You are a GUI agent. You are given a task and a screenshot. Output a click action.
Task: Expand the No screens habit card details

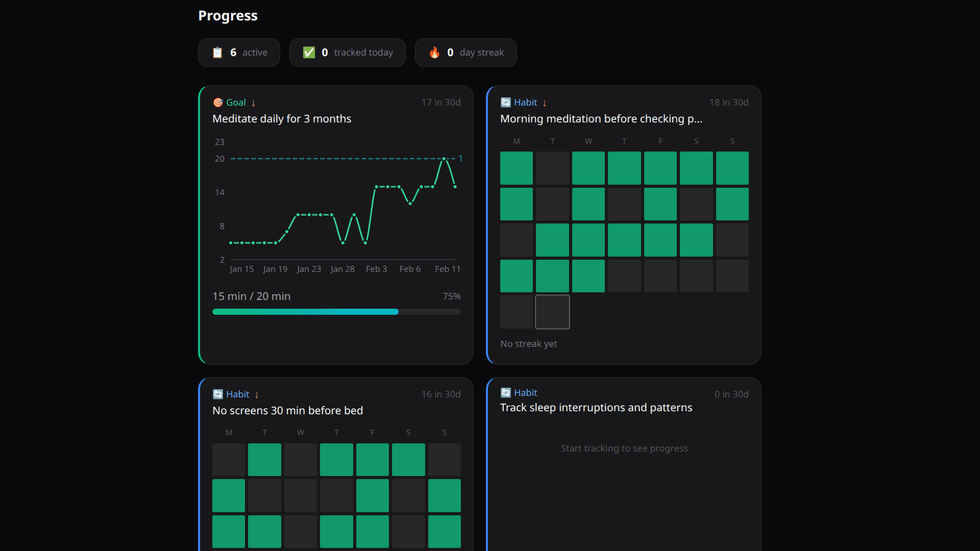click(x=257, y=394)
